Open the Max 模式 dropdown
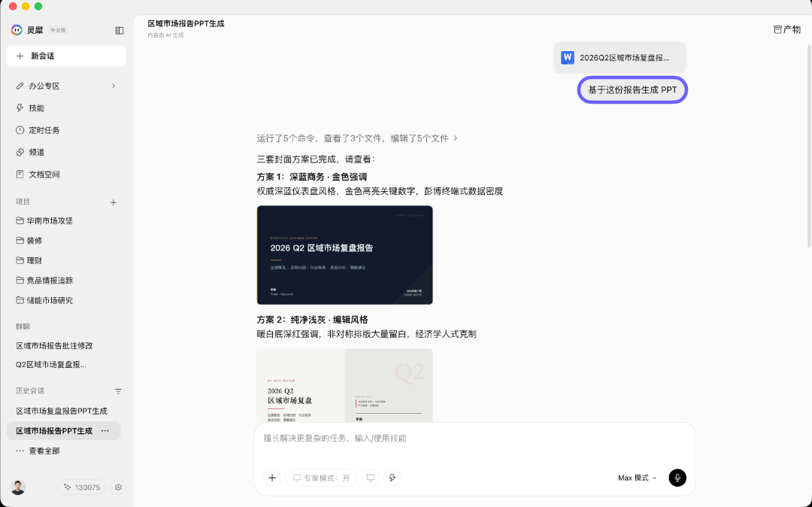Screen dimensions: 812x507 [637, 478]
